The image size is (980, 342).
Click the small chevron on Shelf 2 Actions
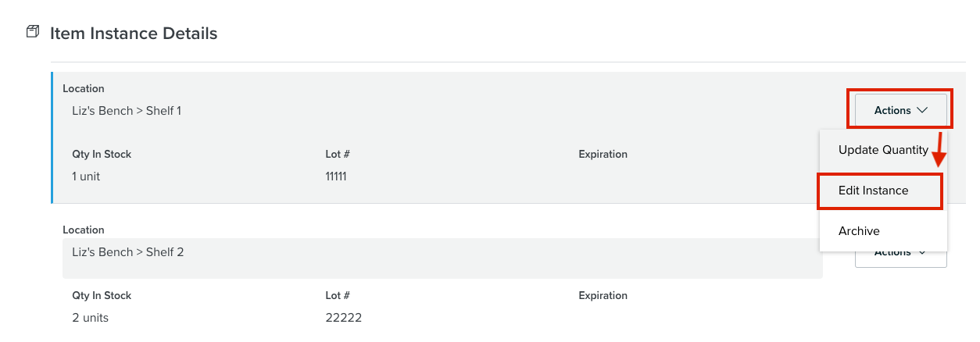(922, 253)
